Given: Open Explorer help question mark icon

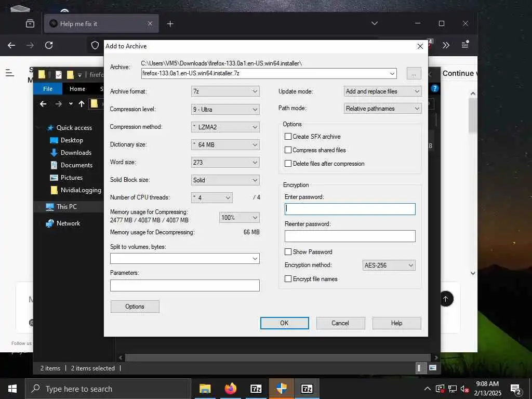Looking at the screenshot, I should point(435,88).
